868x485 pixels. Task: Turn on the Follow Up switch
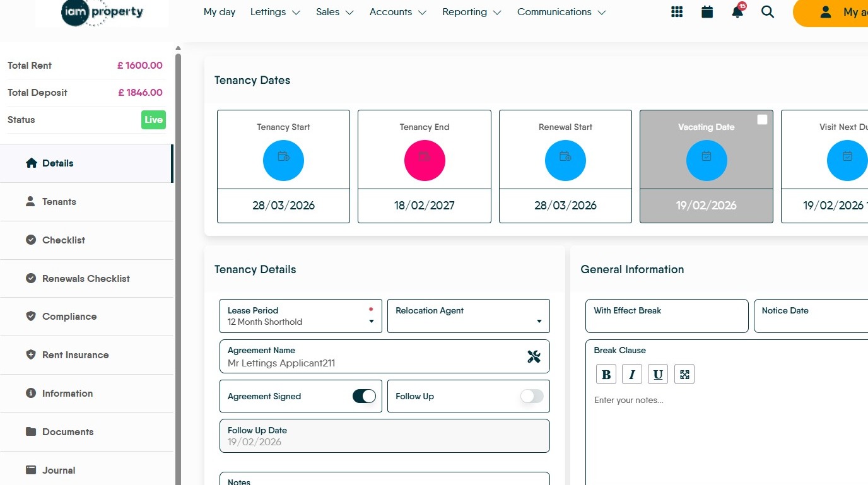(532, 396)
